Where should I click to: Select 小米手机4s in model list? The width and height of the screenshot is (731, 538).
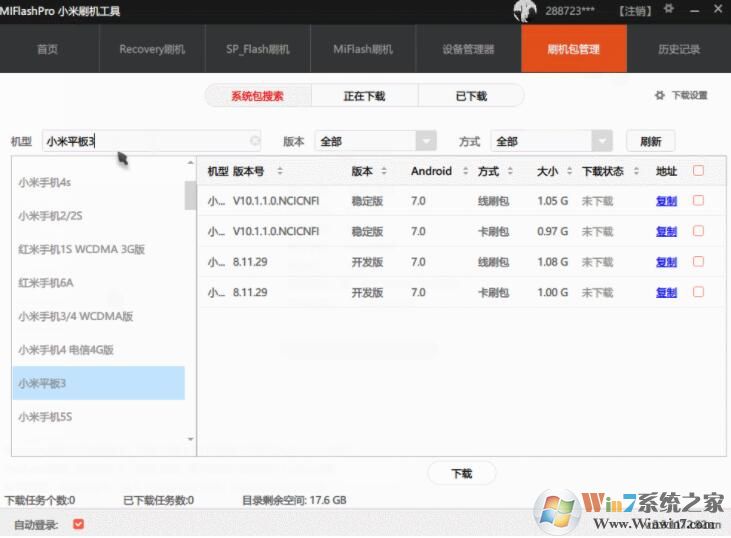tap(99, 182)
